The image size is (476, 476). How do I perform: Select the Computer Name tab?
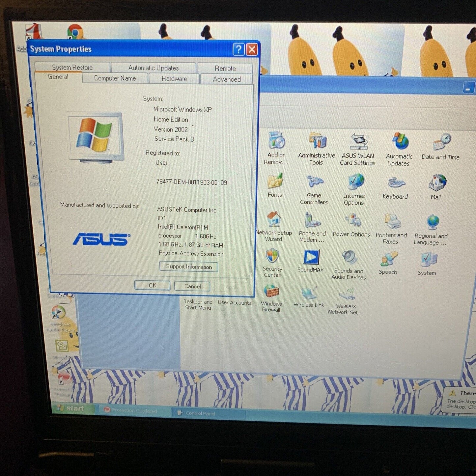tap(115, 78)
